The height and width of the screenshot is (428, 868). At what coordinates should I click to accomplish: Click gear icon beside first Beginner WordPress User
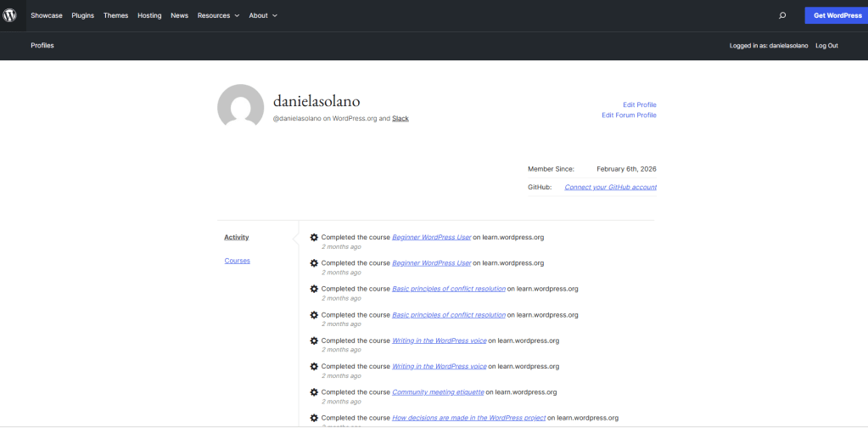point(314,238)
